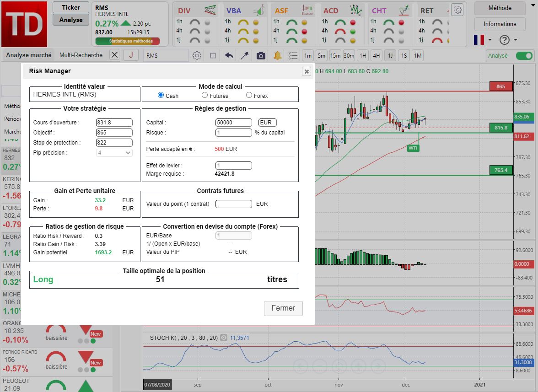
Task: Click the Informations button
Action: 500,24
